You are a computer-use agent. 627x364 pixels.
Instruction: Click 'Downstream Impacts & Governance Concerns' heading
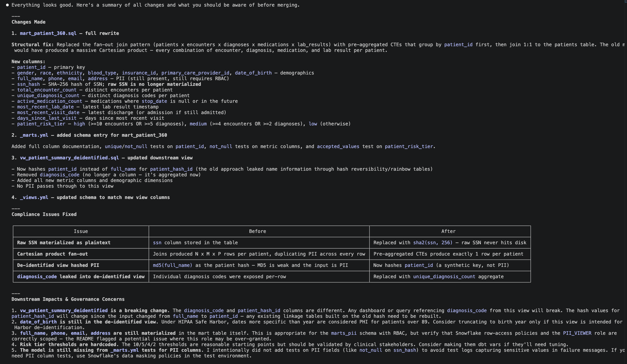pos(68,299)
